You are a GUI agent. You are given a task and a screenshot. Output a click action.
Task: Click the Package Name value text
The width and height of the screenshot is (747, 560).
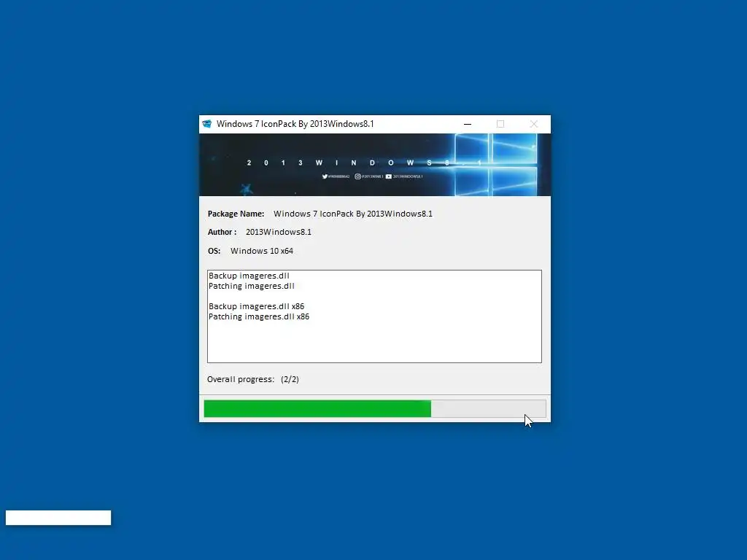(353, 214)
